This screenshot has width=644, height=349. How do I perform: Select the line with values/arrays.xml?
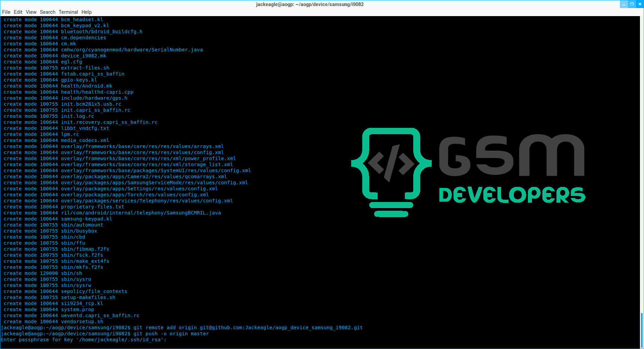click(114, 147)
